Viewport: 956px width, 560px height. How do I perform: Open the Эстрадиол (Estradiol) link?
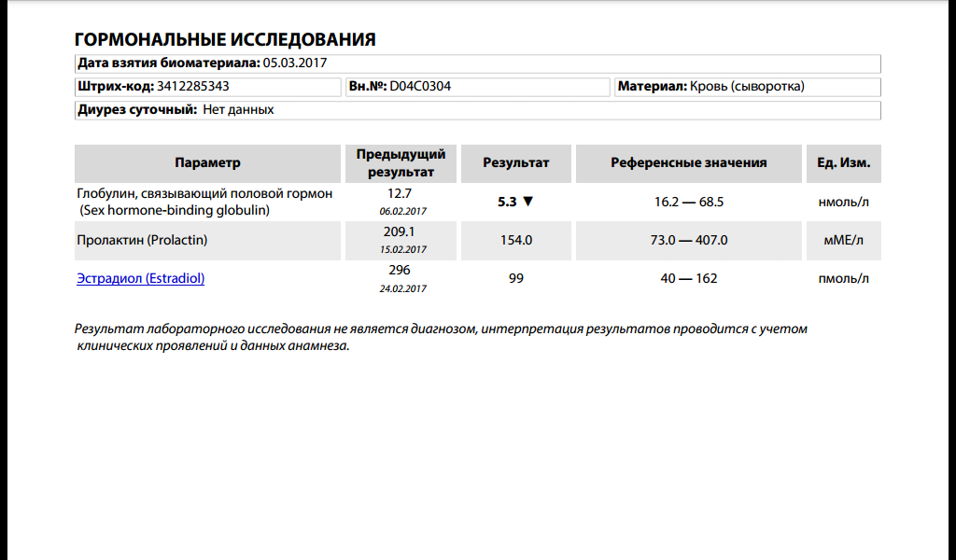coord(140,278)
